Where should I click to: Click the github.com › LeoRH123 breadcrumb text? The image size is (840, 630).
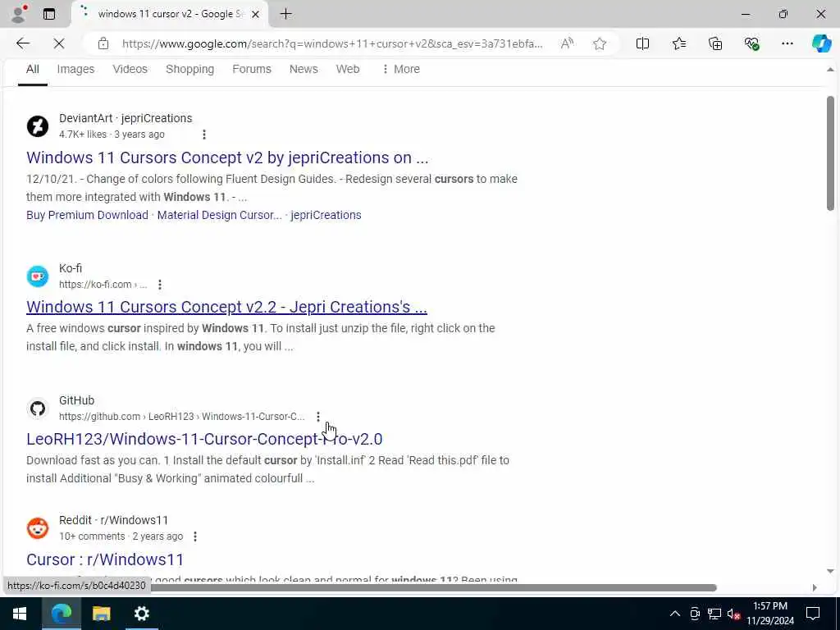click(181, 416)
